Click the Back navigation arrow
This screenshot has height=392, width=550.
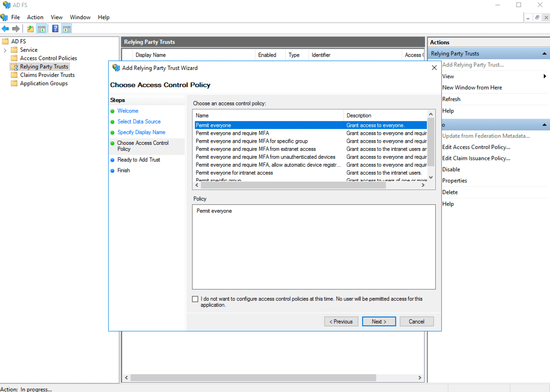pos(5,28)
